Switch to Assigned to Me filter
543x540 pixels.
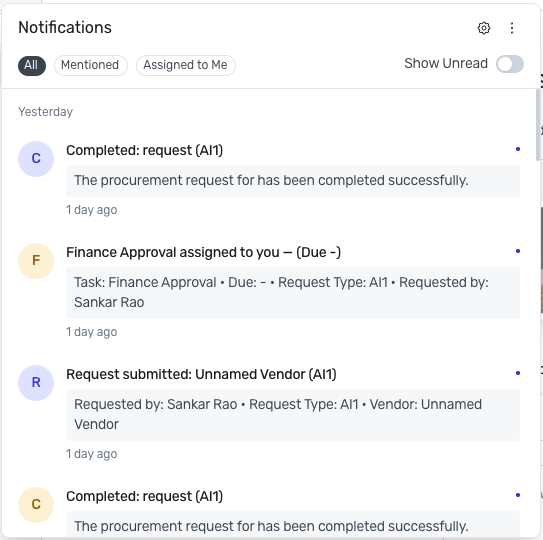[186, 65]
